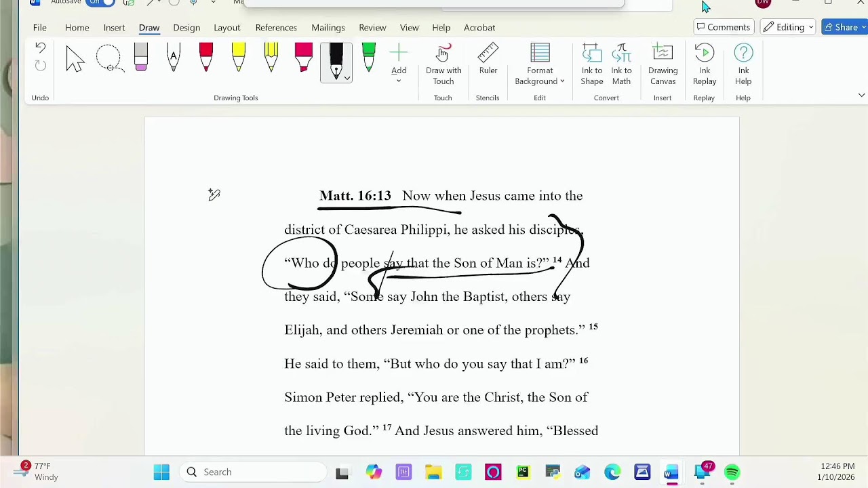Click the Copilot pencil icon in page margin
The height and width of the screenshot is (488, 868).
[214, 195]
